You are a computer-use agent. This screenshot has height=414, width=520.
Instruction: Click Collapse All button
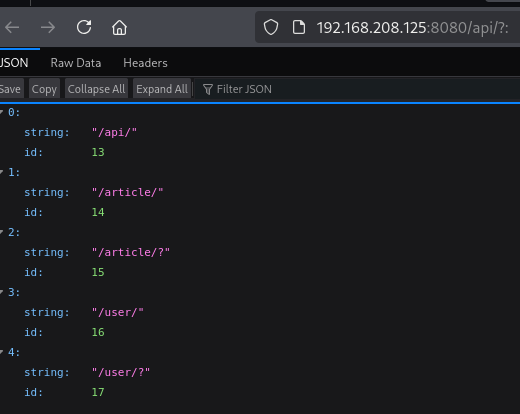point(96,89)
